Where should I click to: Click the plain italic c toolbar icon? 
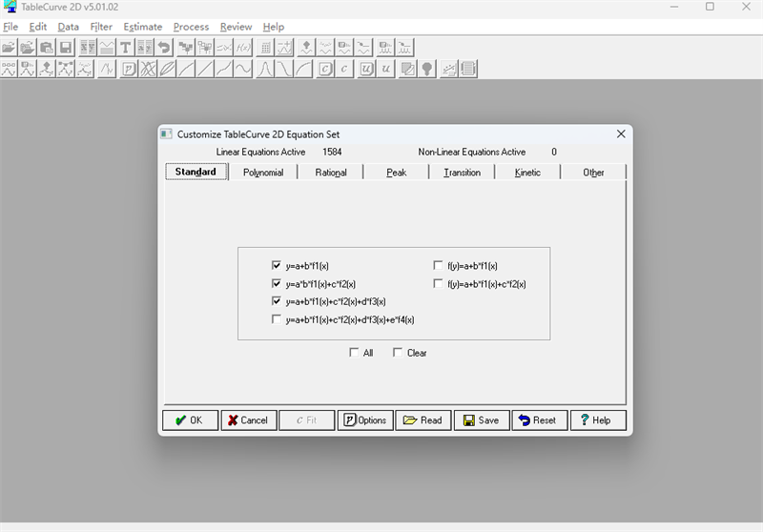[x=344, y=69]
